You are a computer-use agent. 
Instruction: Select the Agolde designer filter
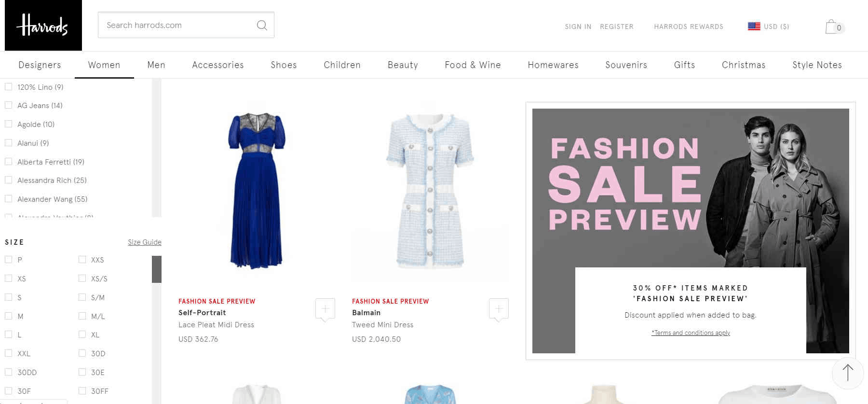coord(8,124)
